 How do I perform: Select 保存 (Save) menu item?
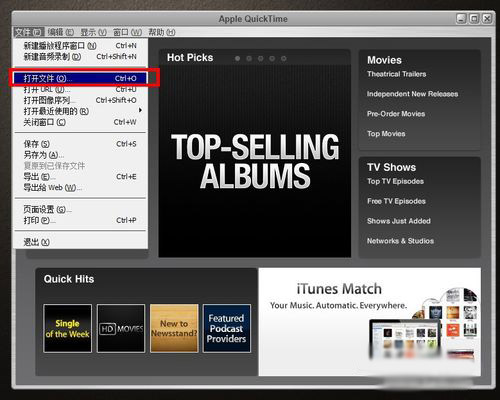point(80,144)
